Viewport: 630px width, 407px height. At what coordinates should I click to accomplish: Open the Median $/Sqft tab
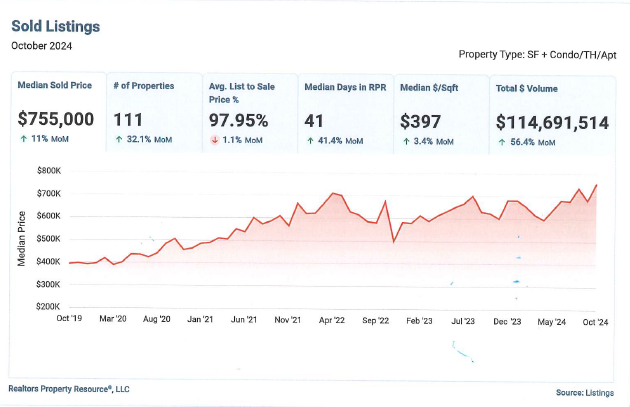[x=441, y=115]
